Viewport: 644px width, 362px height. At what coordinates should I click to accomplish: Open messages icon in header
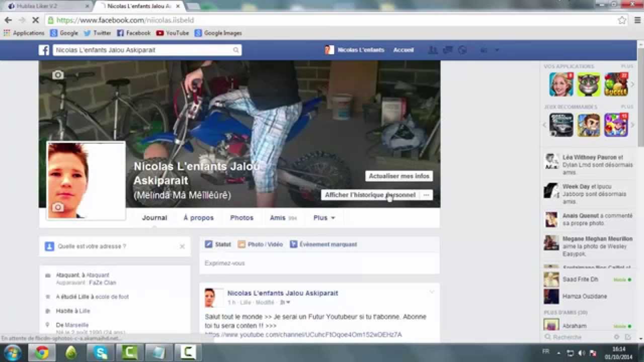click(x=447, y=50)
